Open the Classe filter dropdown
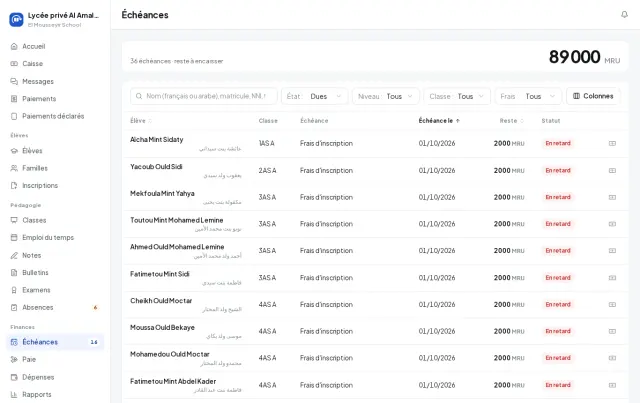Image resolution: width=640 pixels, height=403 pixels. pyautogui.click(x=457, y=96)
